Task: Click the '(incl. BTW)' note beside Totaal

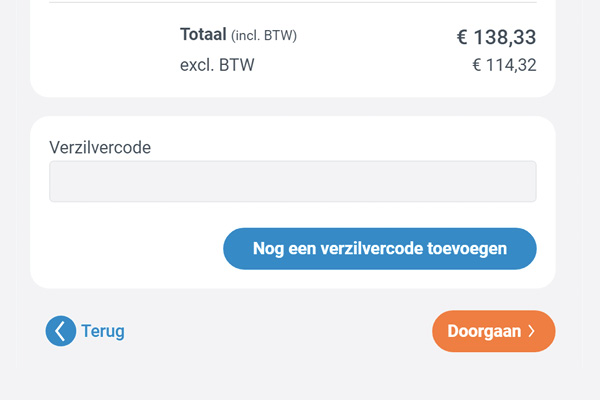Action: [x=264, y=36]
